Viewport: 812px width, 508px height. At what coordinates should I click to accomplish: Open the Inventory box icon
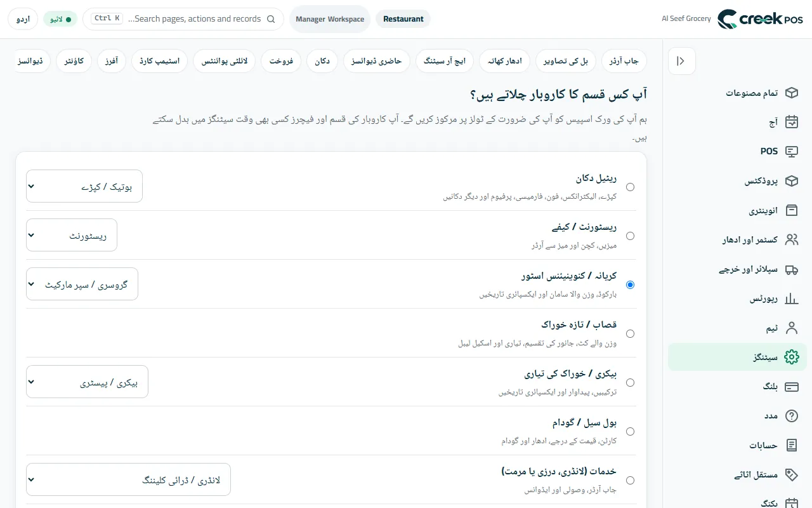(x=791, y=210)
